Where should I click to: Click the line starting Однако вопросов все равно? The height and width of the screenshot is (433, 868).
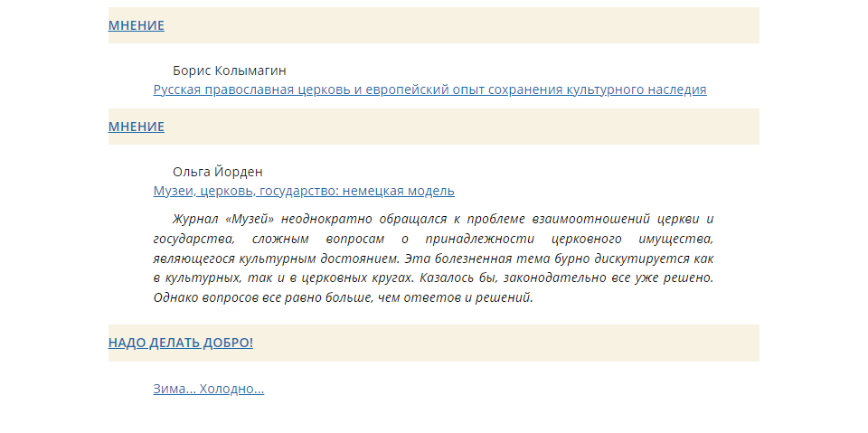pos(343,298)
